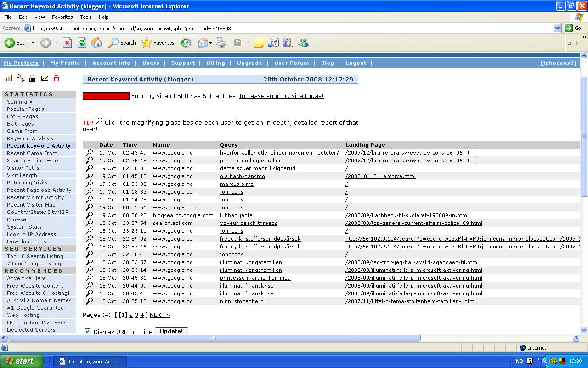This screenshot has height=368, width=588.
Task: Click the yellow note toolbar icon
Action: (259, 43)
